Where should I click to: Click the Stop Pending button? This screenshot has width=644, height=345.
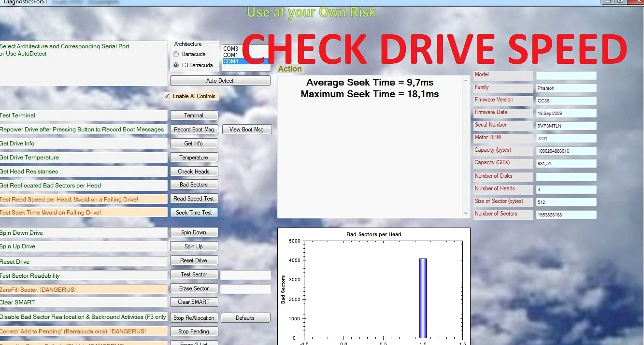point(194,331)
